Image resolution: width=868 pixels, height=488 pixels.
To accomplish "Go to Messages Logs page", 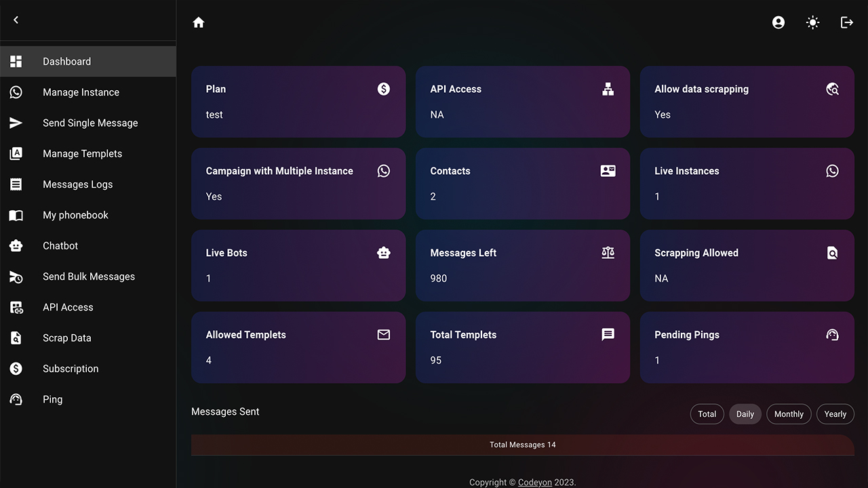I will (77, 184).
